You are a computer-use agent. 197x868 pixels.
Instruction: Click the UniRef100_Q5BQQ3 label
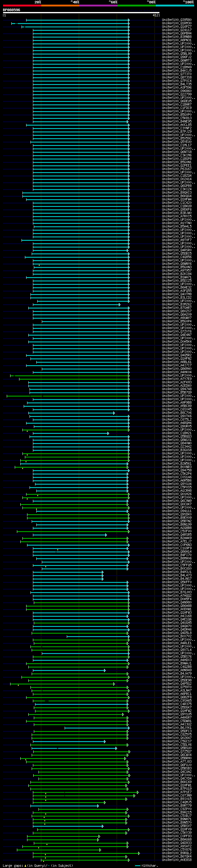tap(177, 436)
